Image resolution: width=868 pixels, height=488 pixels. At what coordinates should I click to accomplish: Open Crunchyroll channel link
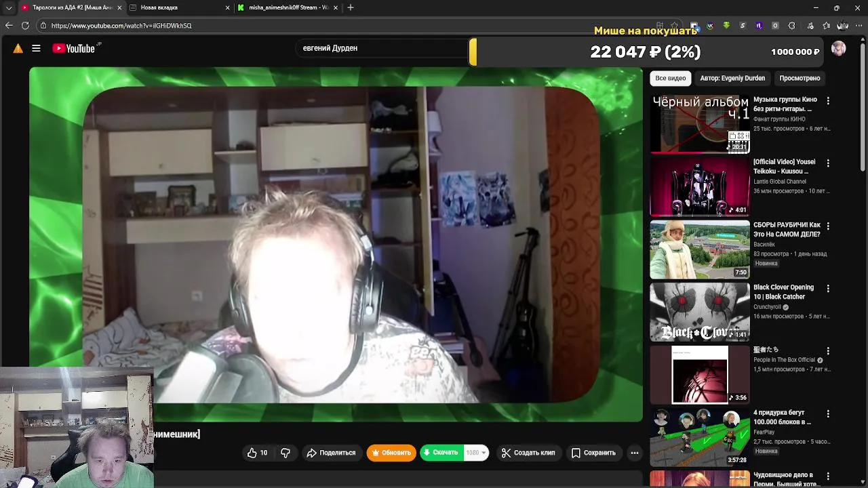click(x=767, y=307)
